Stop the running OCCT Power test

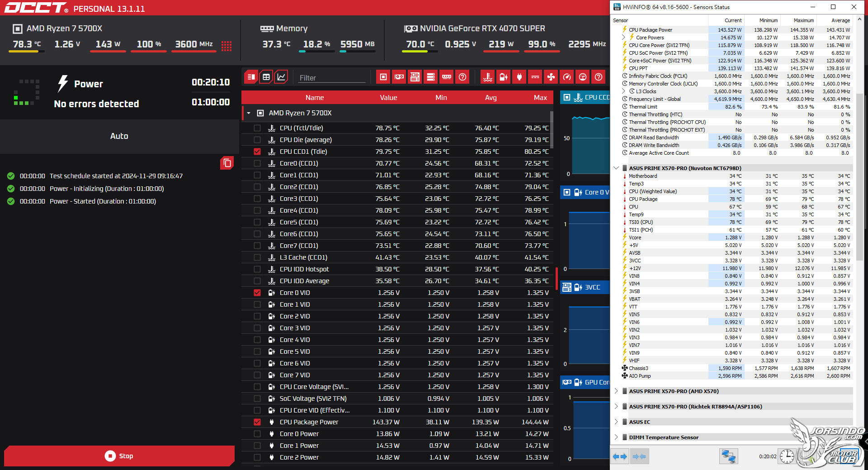tap(119, 456)
